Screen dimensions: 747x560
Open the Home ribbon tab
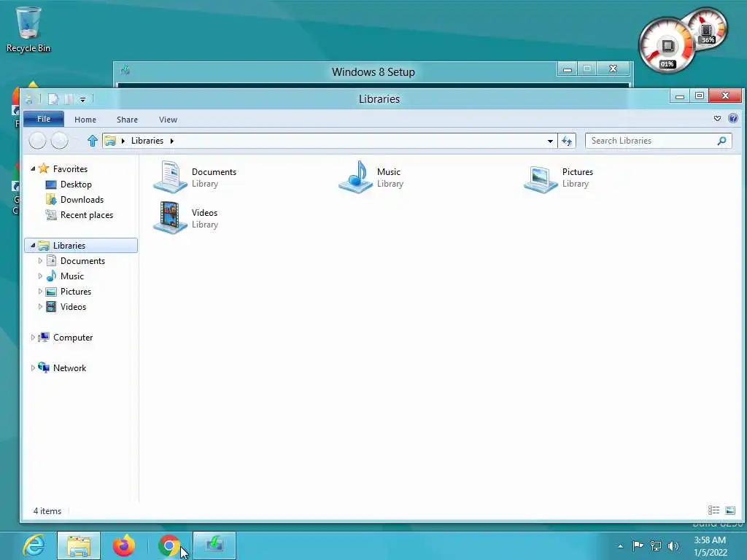coord(85,120)
